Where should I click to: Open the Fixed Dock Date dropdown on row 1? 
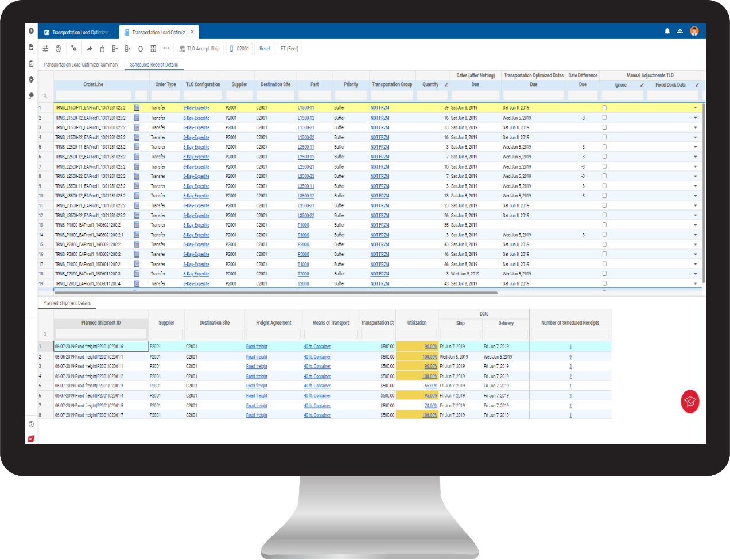(696, 107)
